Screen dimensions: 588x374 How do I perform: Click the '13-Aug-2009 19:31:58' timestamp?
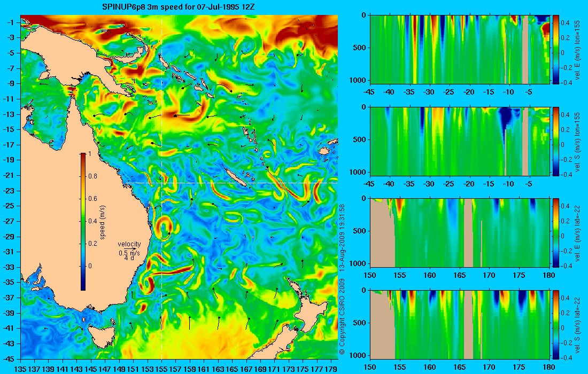click(342, 237)
